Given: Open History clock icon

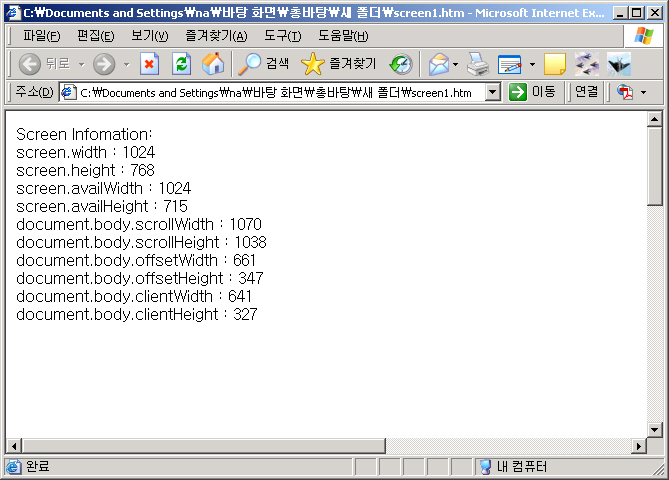Looking at the screenshot, I should point(401,64).
